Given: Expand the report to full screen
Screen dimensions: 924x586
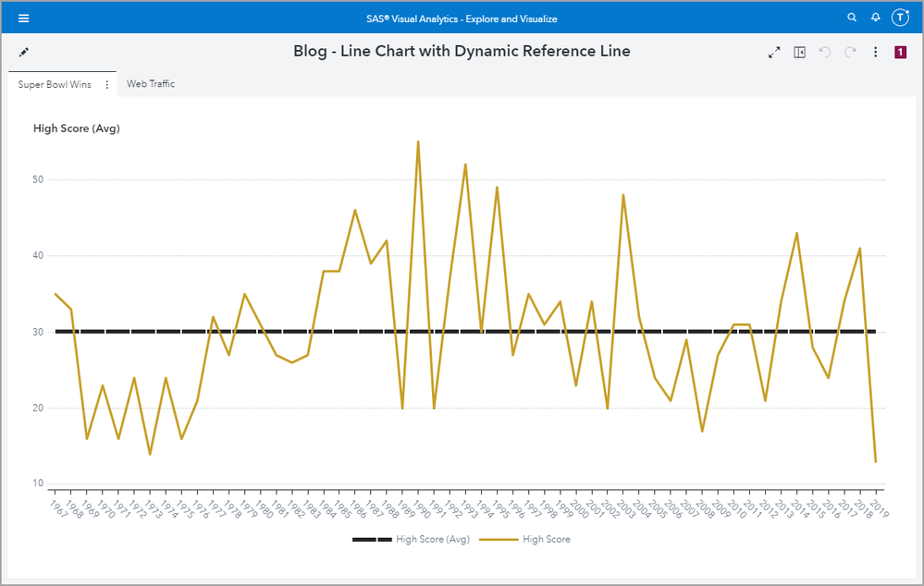Looking at the screenshot, I should pyautogui.click(x=774, y=53).
